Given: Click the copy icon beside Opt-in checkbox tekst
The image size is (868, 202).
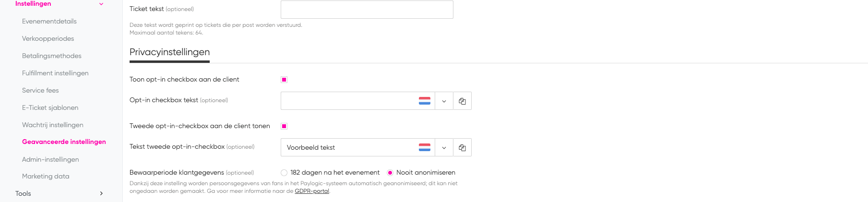Looking at the screenshot, I should (462, 101).
